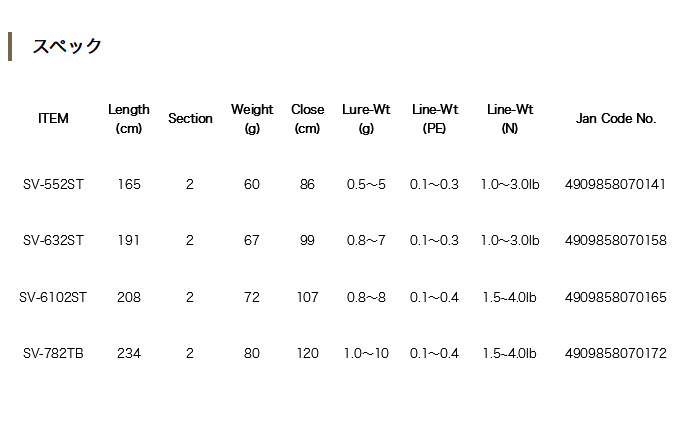Click the Weight (g) column header

pos(252,118)
